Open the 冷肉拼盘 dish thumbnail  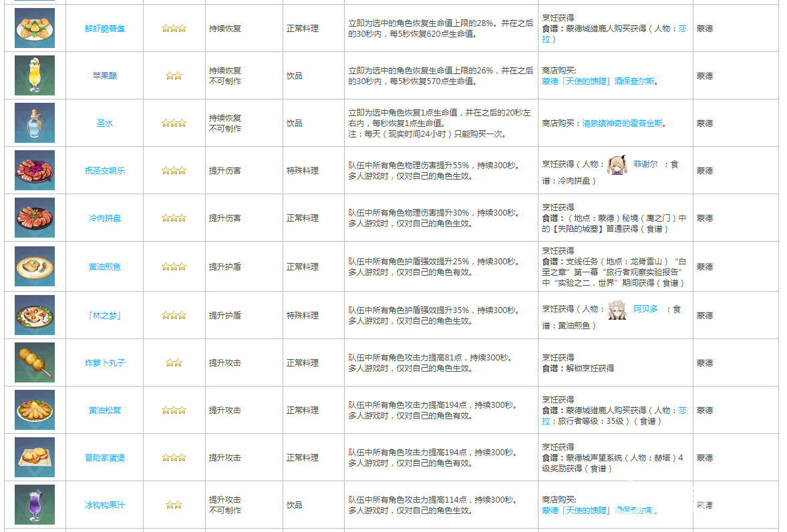[x=35, y=218]
